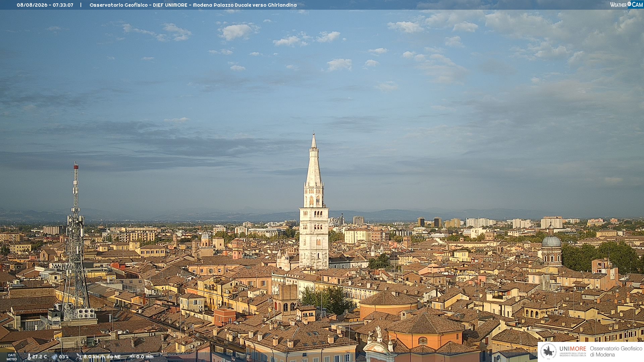Select the 27.2 C temperature reading
The height and width of the screenshot is (362, 644).
40,357
